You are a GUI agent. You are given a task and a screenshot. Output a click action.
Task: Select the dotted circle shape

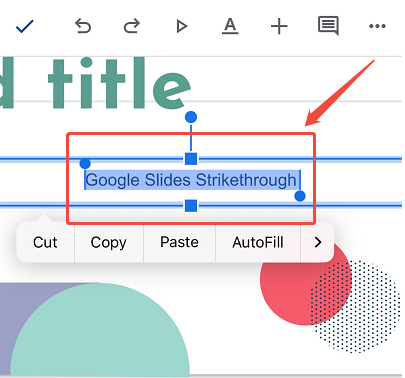coord(355,306)
